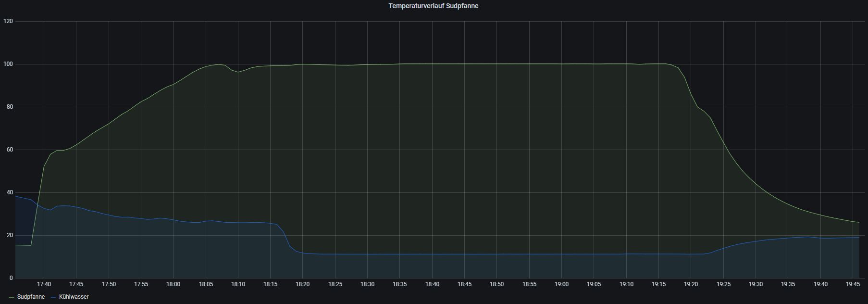Click the 0 value on the Y-axis
The width and height of the screenshot is (868, 304).
tap(11, 278)
